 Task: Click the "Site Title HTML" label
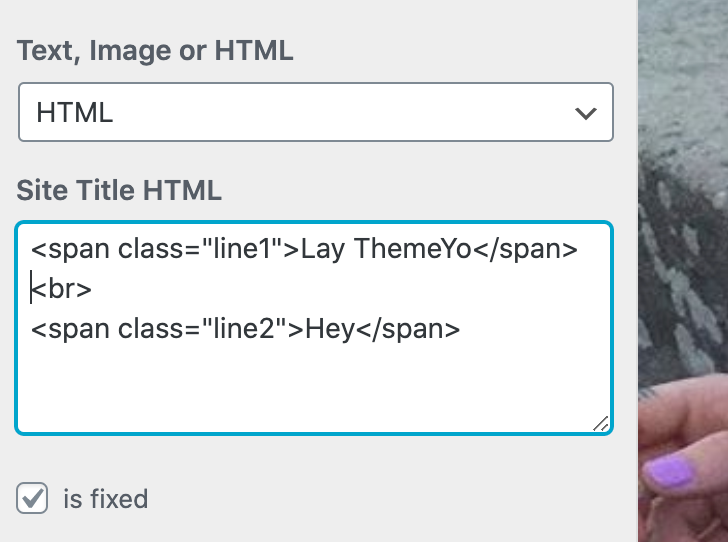[119, 189]
